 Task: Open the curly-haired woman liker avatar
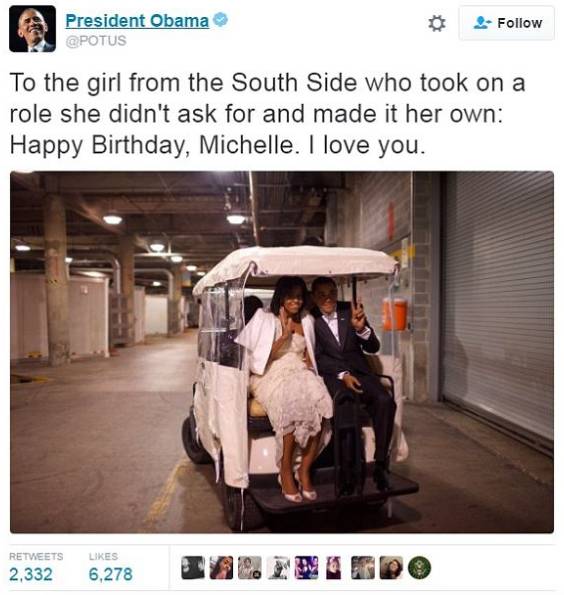click(391, 568)
